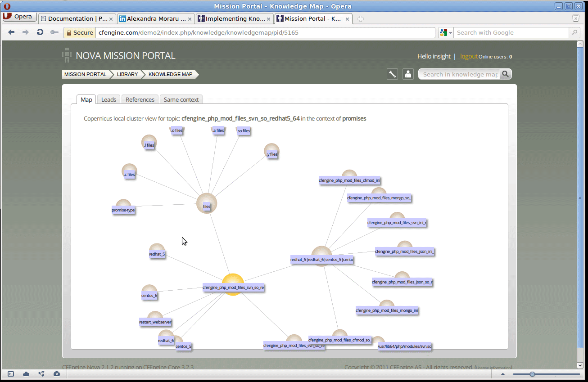588x382 pixels.
Task: Select the 'centos_6' node
Action: [x=149, y=293]
